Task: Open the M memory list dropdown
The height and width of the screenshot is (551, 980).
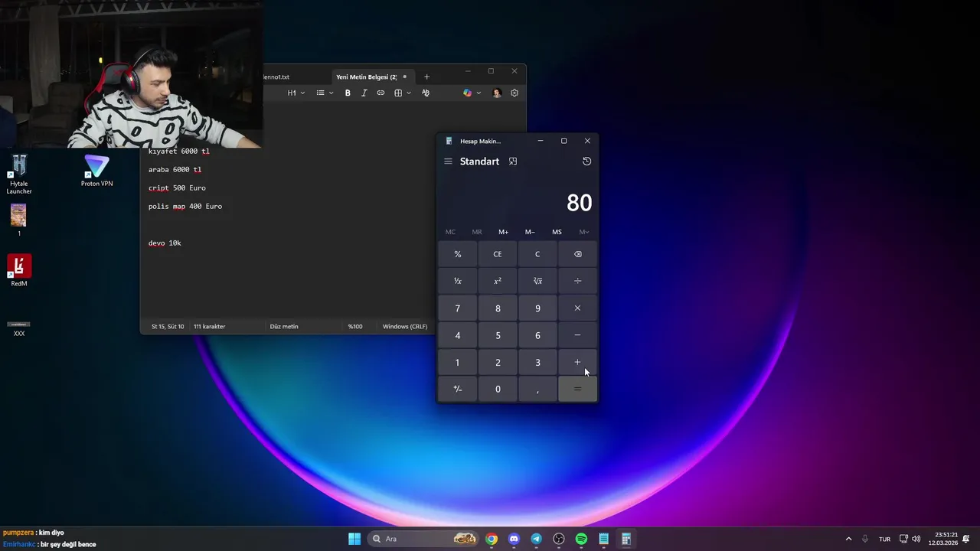Action: point(584,232)
